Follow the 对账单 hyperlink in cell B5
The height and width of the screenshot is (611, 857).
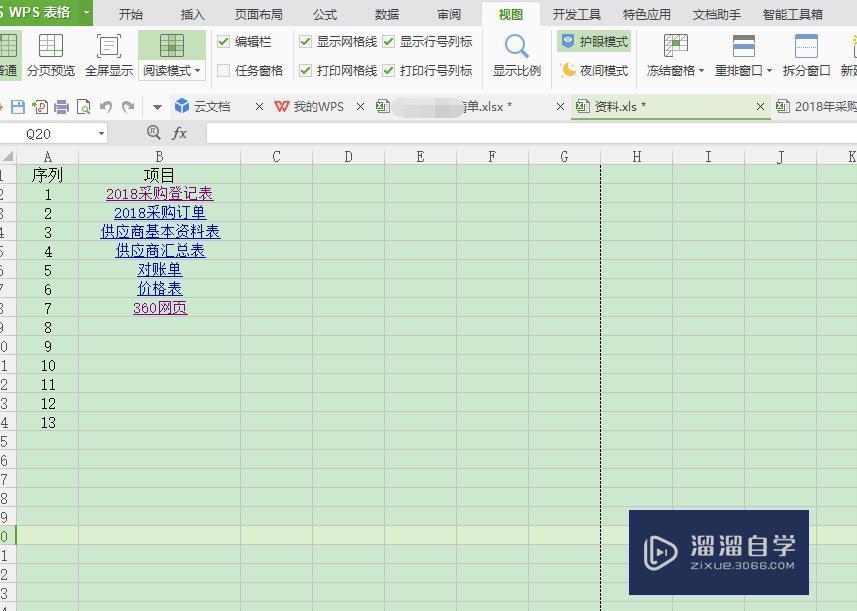point(159,270)
